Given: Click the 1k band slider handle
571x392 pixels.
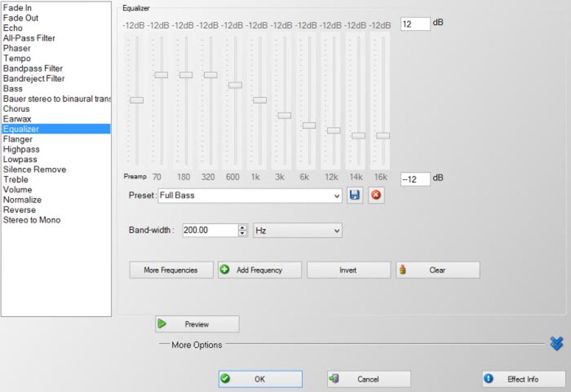Looking at the screenshot, I should (x=260, y=100).
